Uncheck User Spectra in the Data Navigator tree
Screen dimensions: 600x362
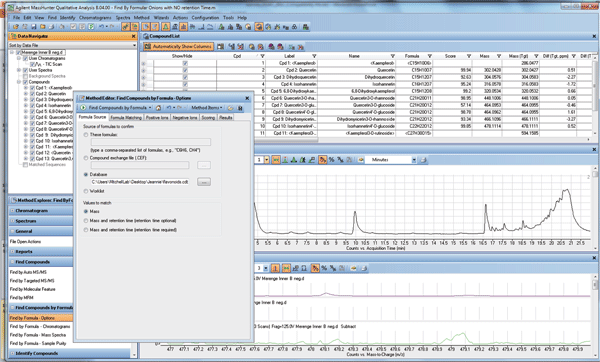(25, 70)
